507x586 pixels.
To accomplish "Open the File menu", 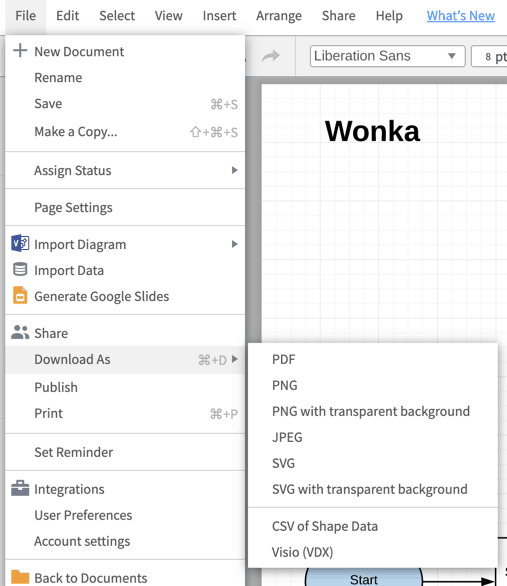I will point(25,16).
